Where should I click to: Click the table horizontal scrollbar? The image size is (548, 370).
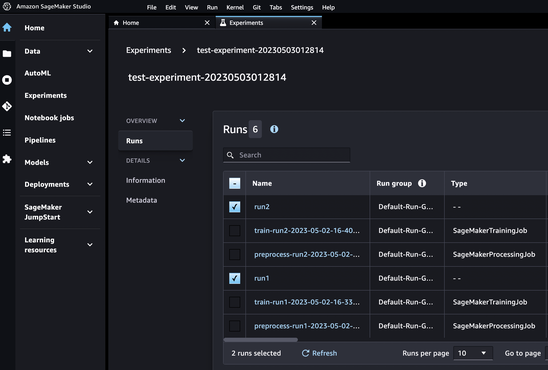click(260, 340)
